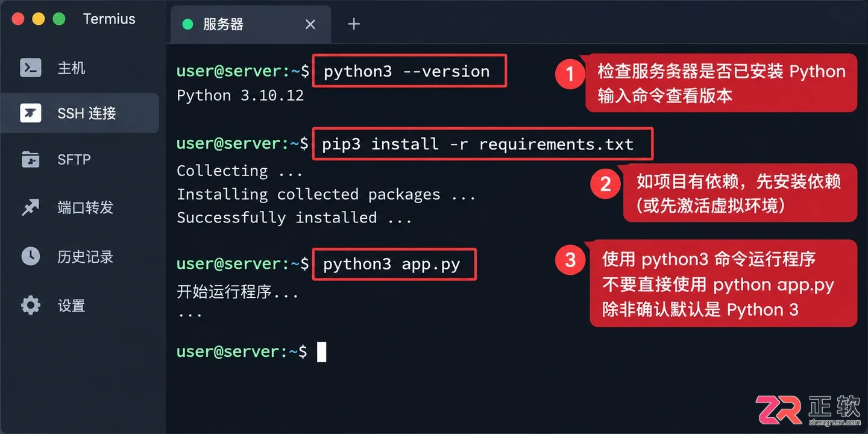The image size is (868, 434).
Task: Click the Hosts terminal icon in sidebar
Action: 30,68
